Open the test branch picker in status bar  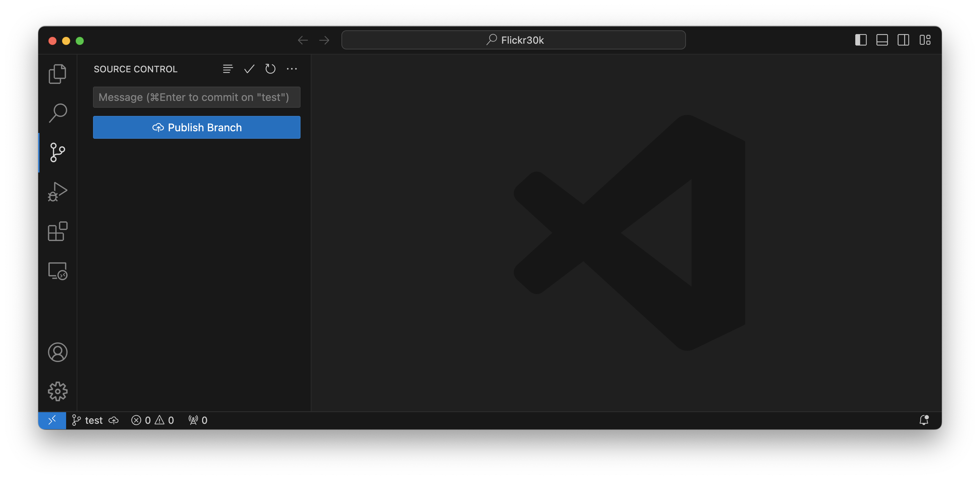click(88, 420)
